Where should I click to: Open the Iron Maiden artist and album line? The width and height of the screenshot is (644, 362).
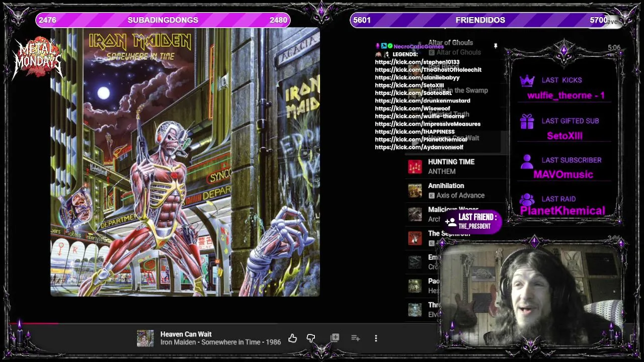pyautogui.click(x=220, y=342)
